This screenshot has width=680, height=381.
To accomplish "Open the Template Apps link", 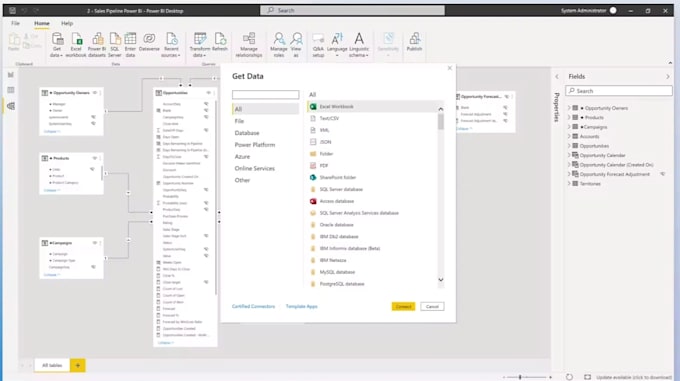I will click(x=301, y=306).
